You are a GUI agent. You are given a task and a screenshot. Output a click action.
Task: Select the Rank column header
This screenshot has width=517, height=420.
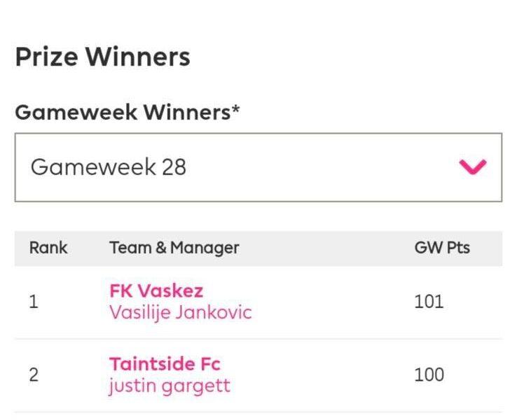pyautogui.click(x=48, y=248)
